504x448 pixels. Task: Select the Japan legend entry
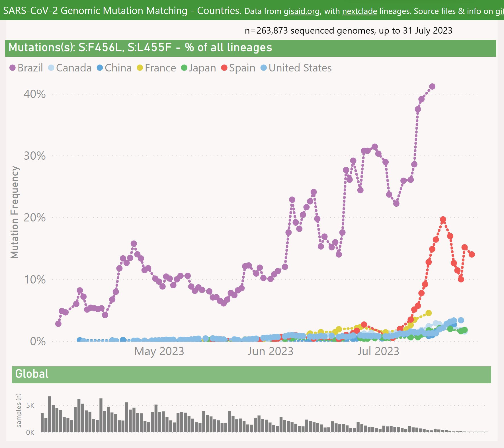click(x=198, y=68)
